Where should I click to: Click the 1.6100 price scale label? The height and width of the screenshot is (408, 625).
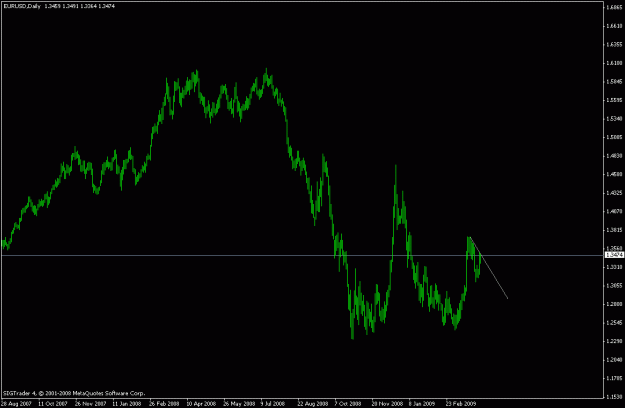click(614, 63)
